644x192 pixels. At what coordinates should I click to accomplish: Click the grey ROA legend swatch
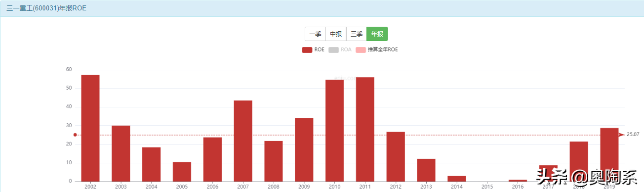tap(333, 50)
